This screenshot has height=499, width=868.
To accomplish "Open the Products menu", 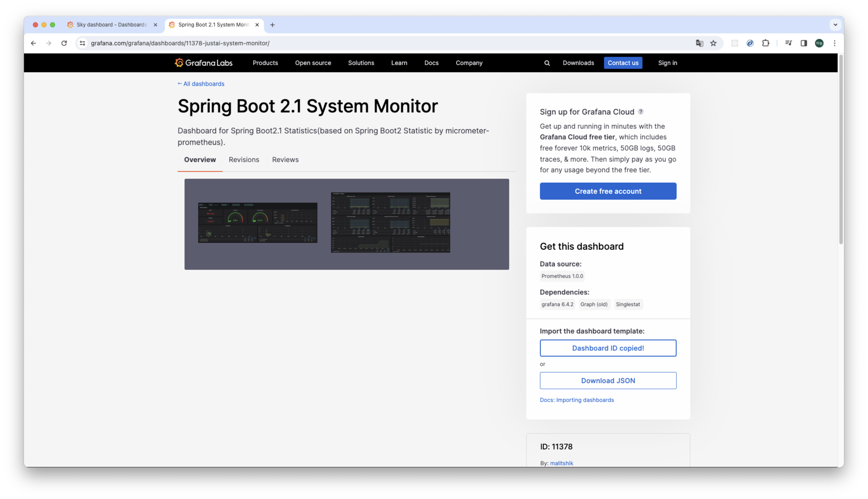I will click(x=265, y=63).
